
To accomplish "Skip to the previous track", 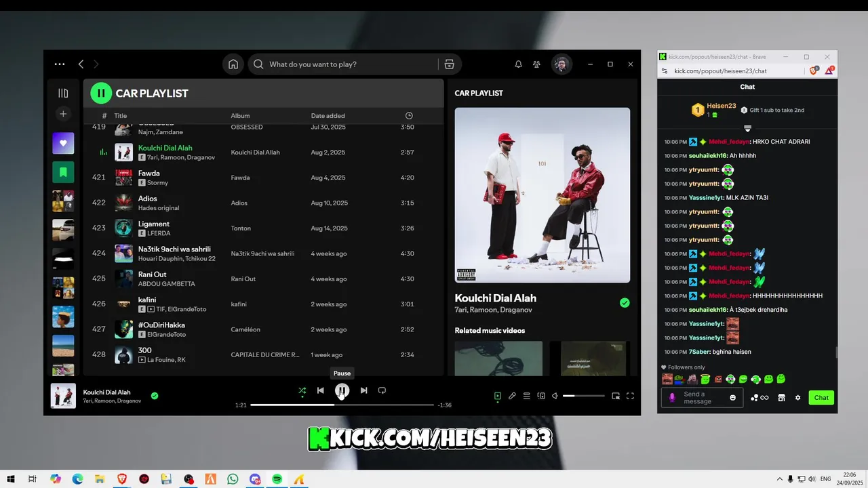I will point(321,390).
